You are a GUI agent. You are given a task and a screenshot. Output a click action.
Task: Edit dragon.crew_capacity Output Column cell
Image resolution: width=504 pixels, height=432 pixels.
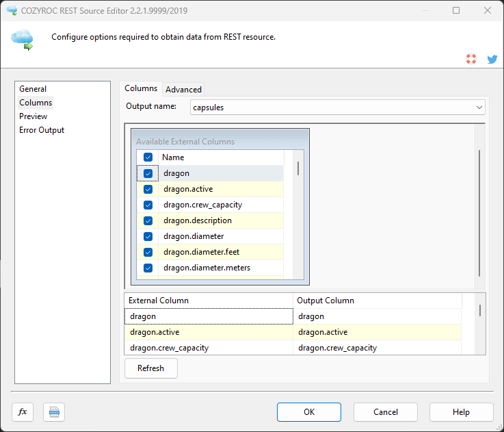pos(377,348)
